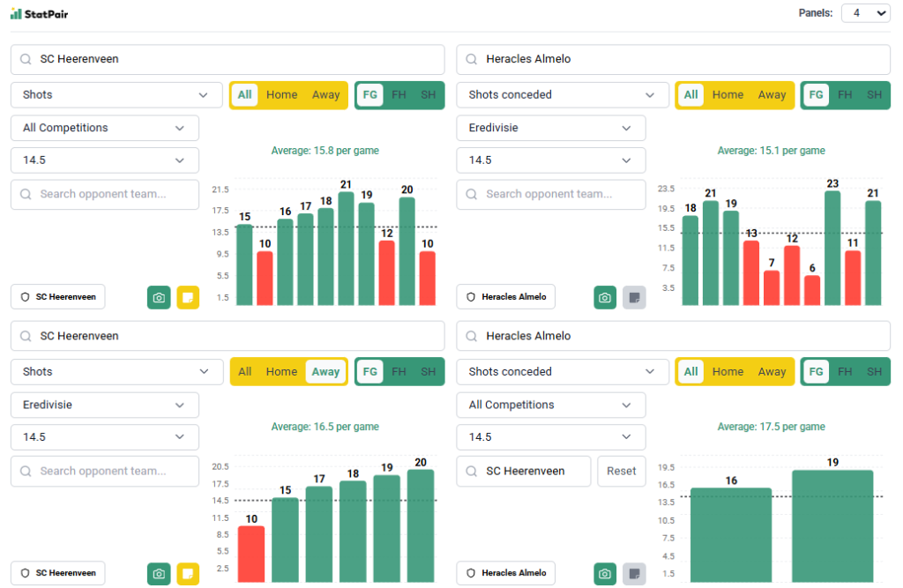Open All Competitions dropdown in 15.8 average panel
This screenshot has width=903, height=588.
[105, 128]
